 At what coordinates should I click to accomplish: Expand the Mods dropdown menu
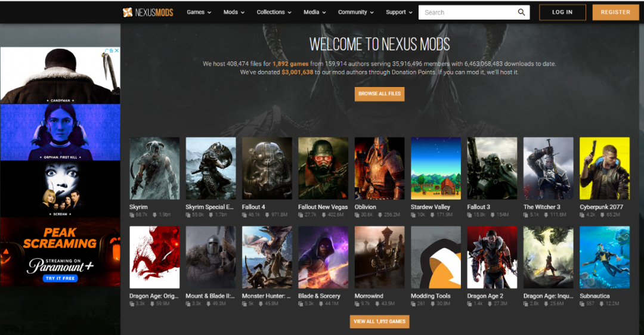tap(234, 13)
